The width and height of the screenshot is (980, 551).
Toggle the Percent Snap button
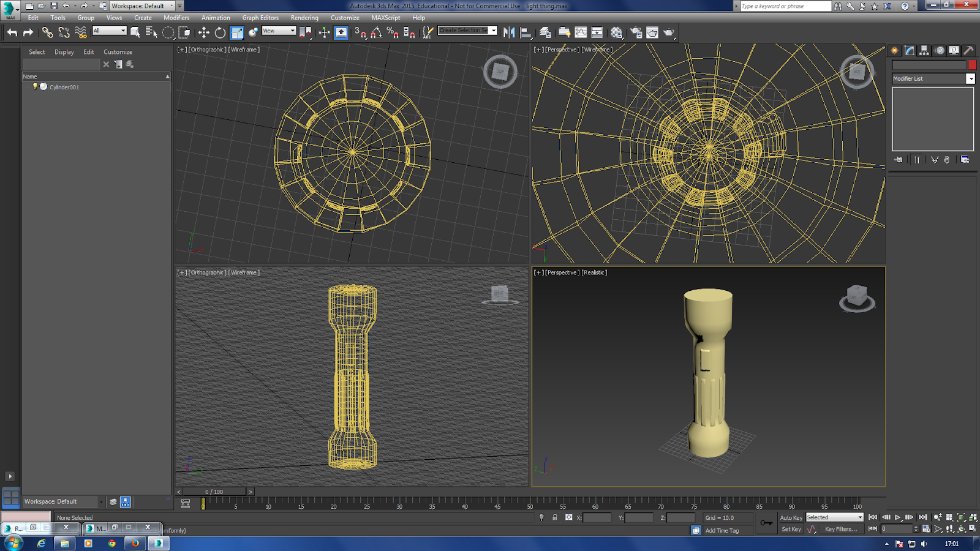coord(393,32)
